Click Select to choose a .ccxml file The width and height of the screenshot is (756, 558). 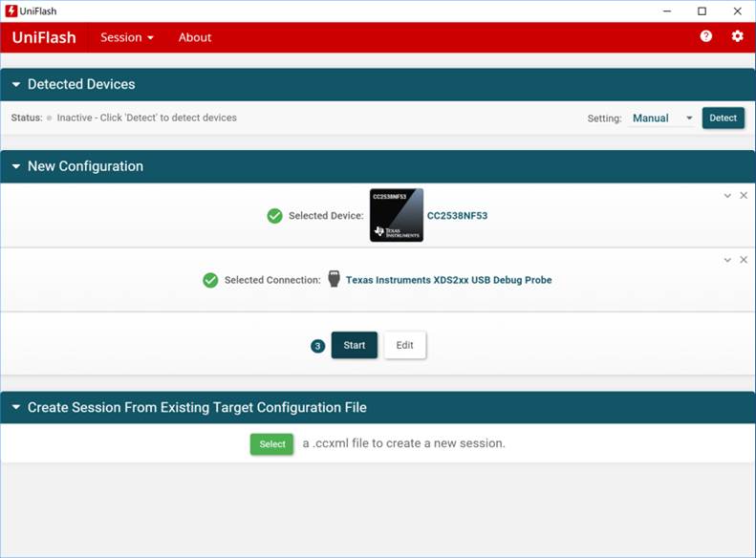point(271,444)
